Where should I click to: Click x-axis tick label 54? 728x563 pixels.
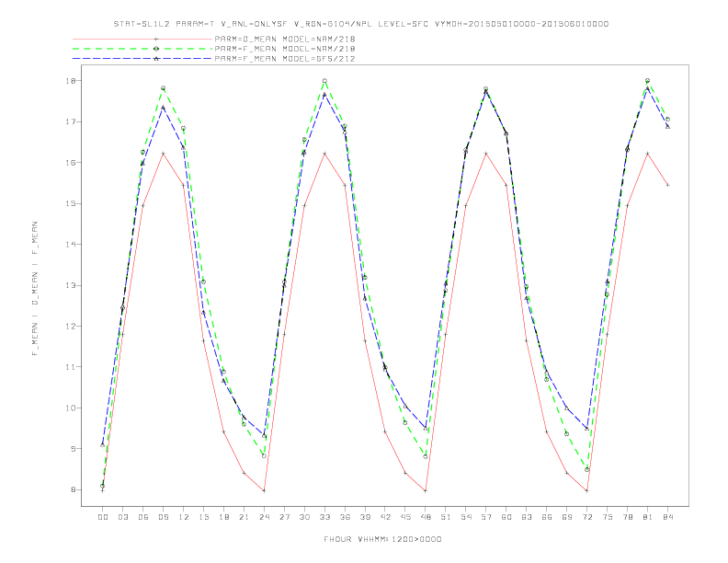click(x=466, y=517)
